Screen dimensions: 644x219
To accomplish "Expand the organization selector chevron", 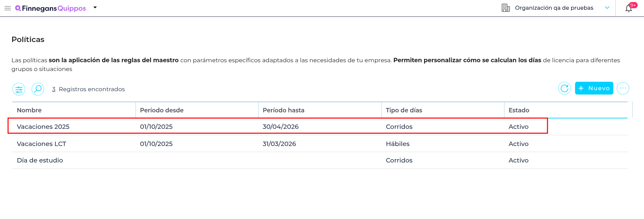I will (x=607, y=8).
